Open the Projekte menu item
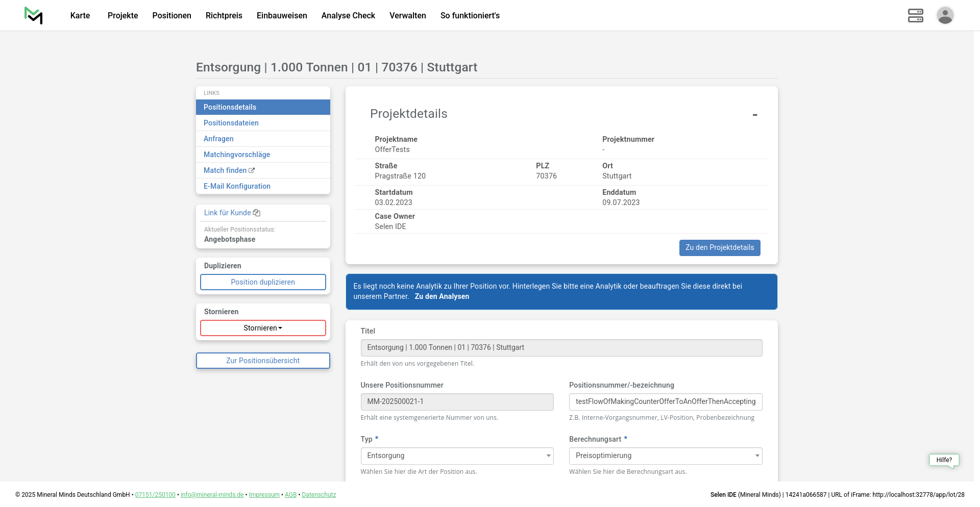 tap(122, 15)
